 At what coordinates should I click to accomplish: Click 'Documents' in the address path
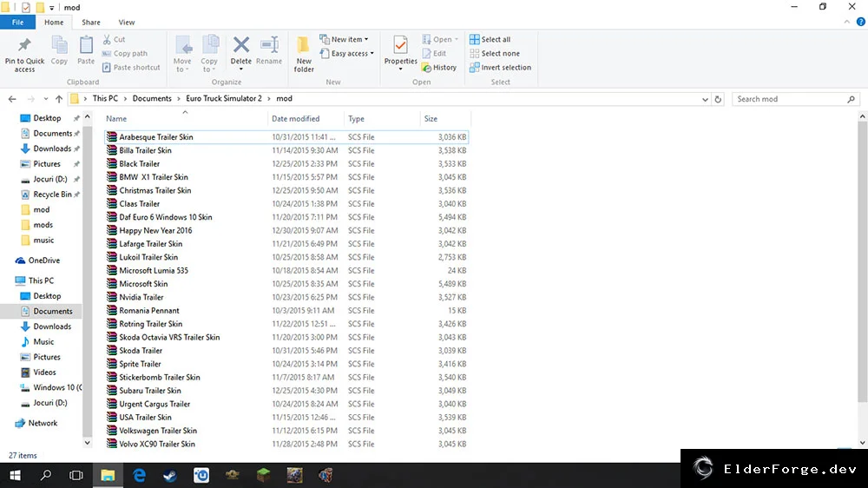click(x=152, y=99)
